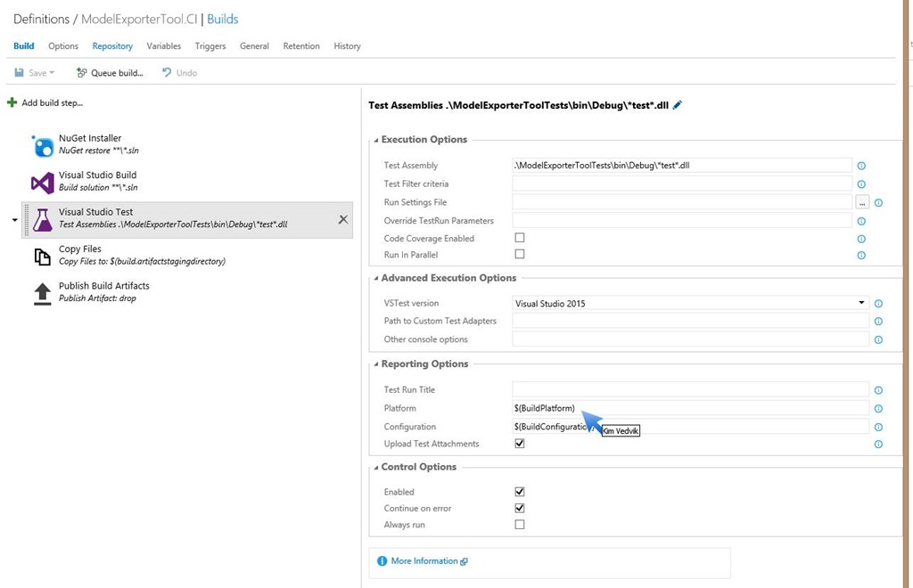Click the Copy Files step icon
This screenshot has width=913, height=588.
tap(43, 257)
